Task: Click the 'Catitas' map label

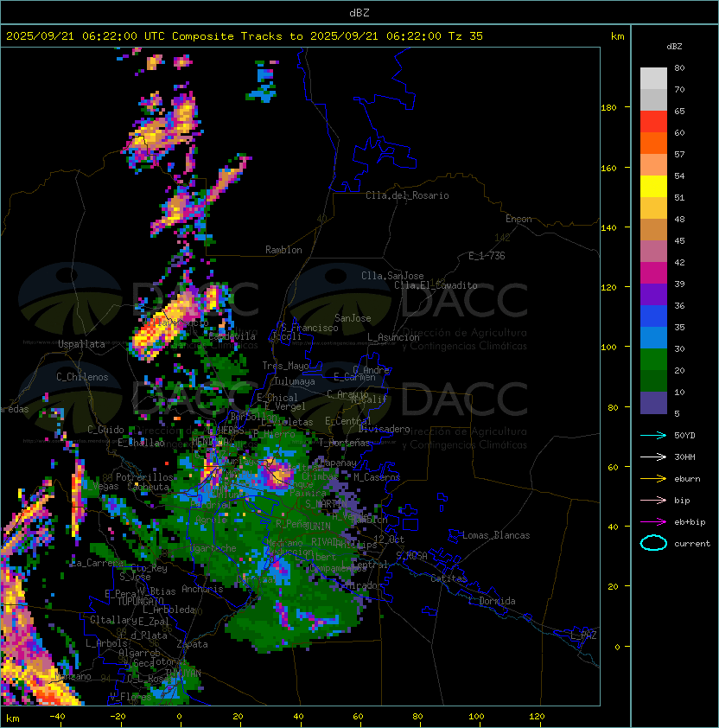Action: pos(449,578)
